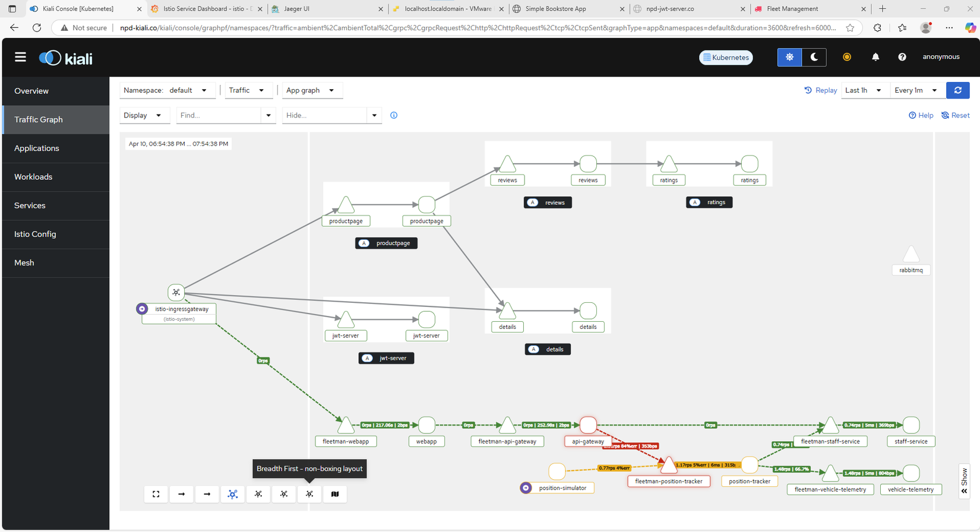980x532 pixels.
Task: Bookmark this page with the star icon
Action: pos(851,27)
